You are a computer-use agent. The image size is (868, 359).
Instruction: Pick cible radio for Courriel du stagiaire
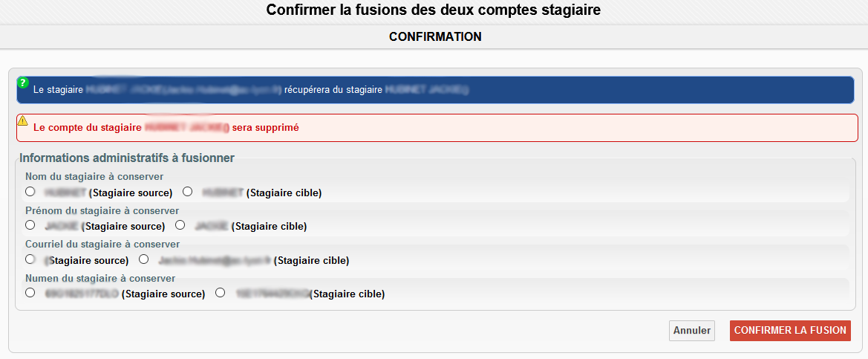(144, 259)
